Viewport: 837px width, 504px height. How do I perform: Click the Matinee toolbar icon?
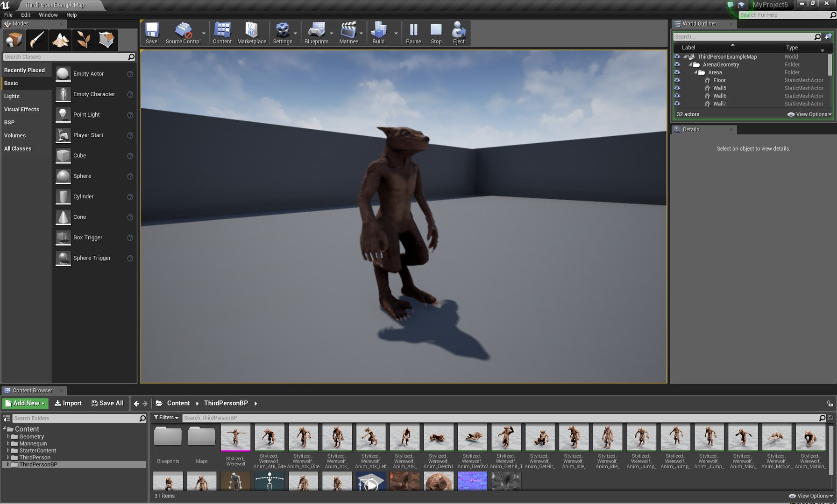(349, 33)
